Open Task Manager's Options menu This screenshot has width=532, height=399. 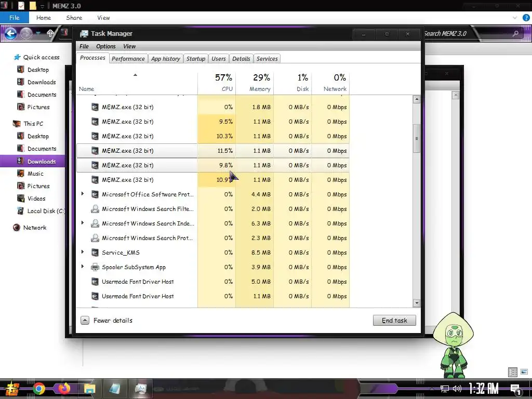(106, 46)
